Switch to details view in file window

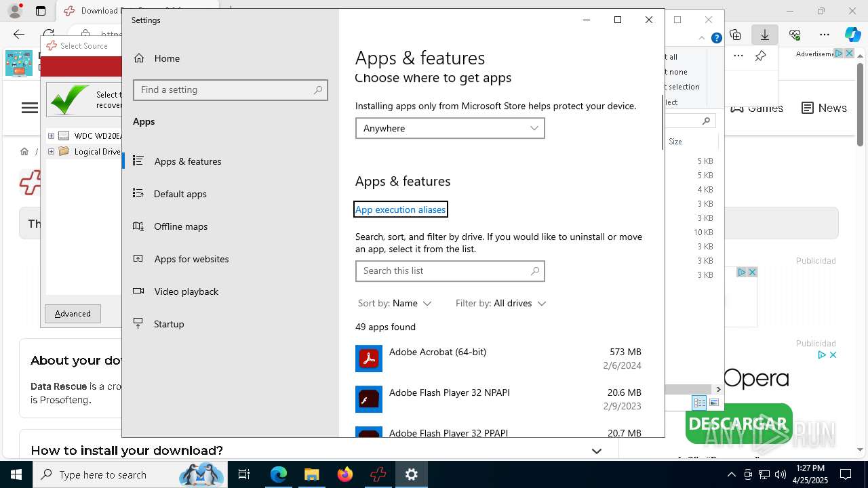coord(699,403)
